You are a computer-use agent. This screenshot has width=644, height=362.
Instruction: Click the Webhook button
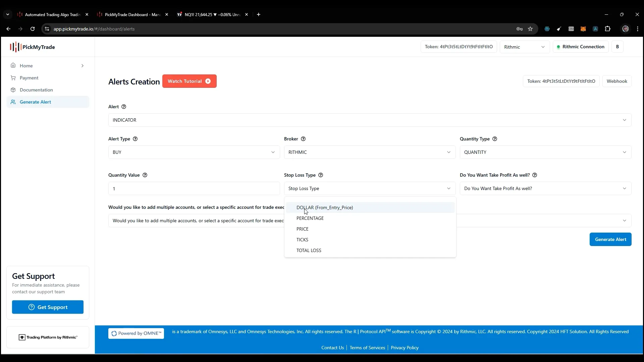tap(617, 81)
